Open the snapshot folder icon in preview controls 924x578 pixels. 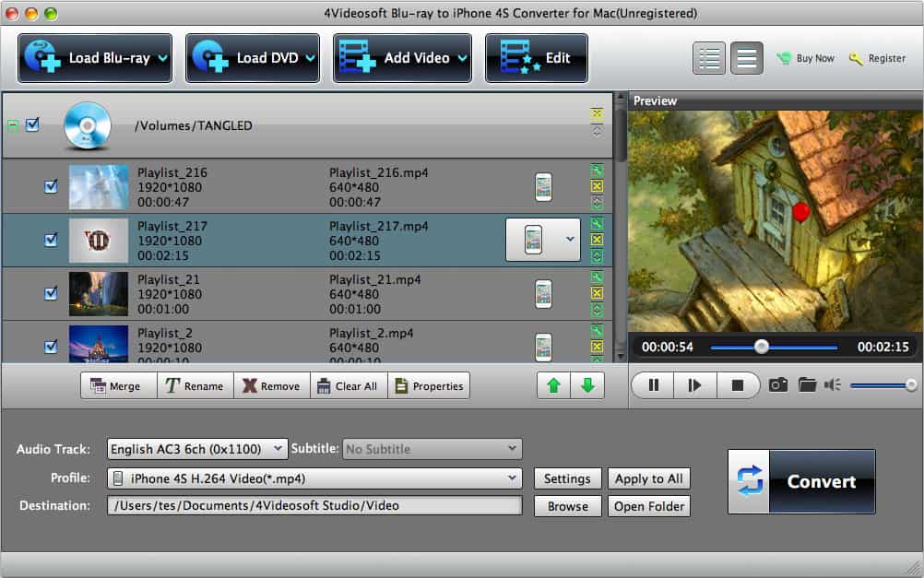pyautogui.click(x=808, y=385)
